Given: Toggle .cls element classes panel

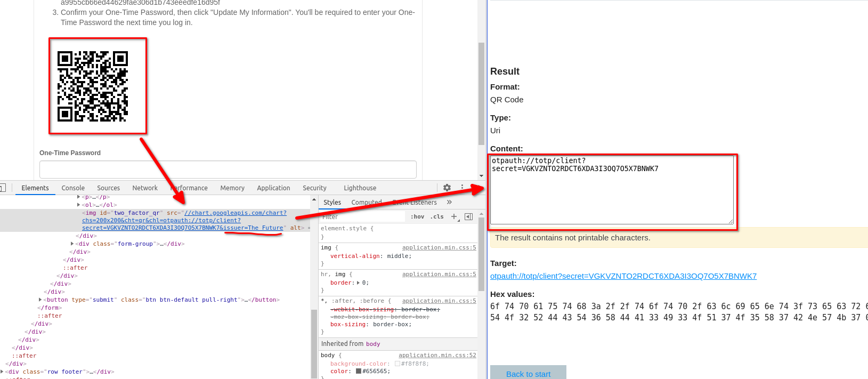Looking at the screenshot, I should (437, 216).
